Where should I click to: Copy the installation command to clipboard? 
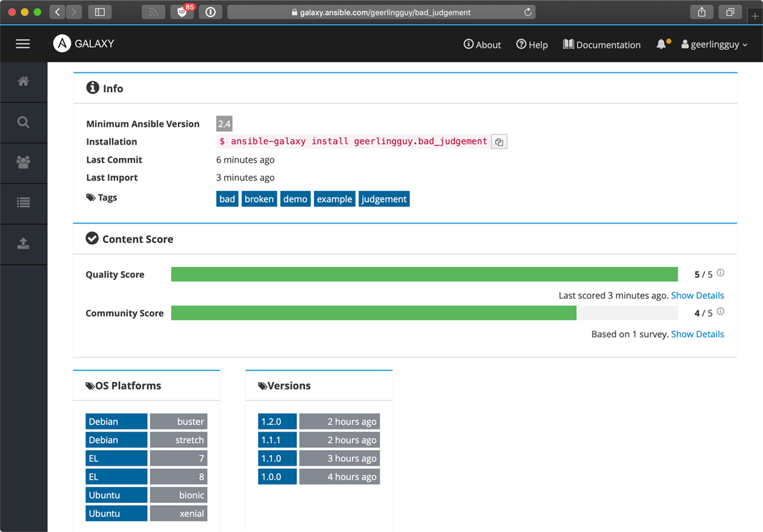click(499, 142)
